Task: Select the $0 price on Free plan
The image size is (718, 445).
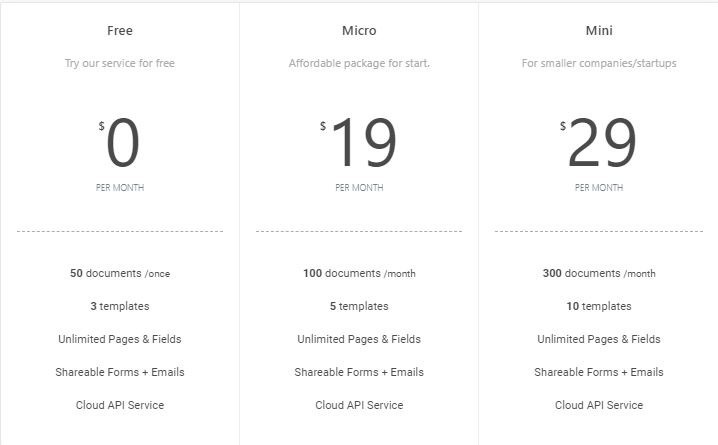Action: 121,144
